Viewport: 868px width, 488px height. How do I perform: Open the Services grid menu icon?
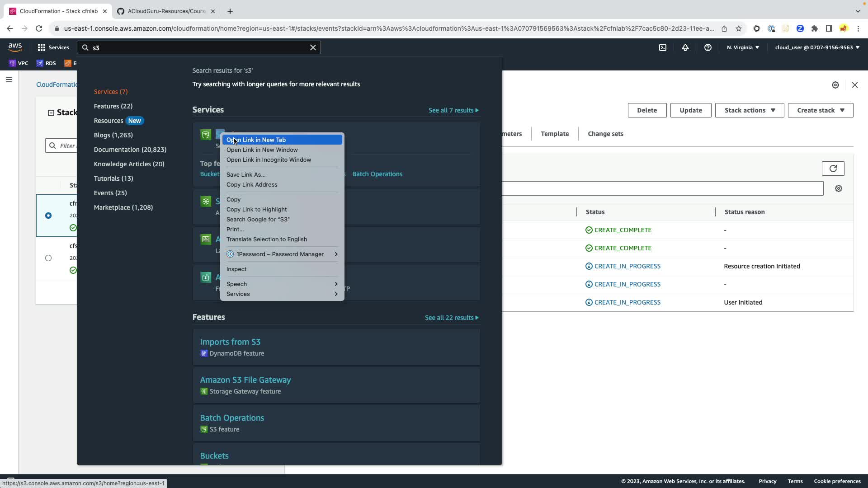click(42, 47)
